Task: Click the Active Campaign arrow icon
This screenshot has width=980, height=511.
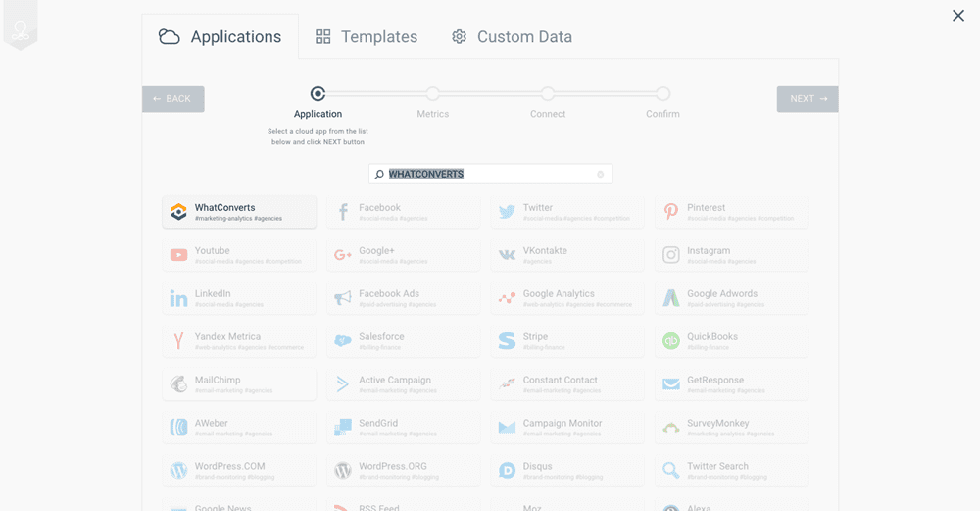Action: (x=343, y=384)
